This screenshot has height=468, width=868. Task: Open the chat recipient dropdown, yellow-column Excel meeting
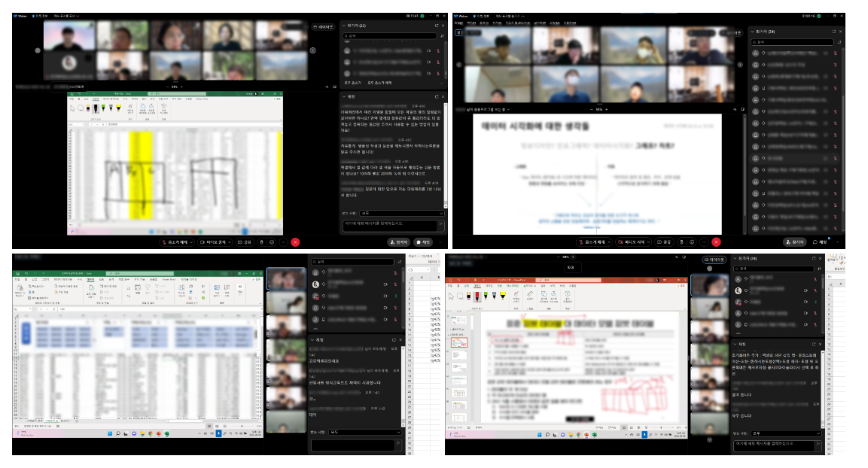pyautogui.click(x=402, y=213)
